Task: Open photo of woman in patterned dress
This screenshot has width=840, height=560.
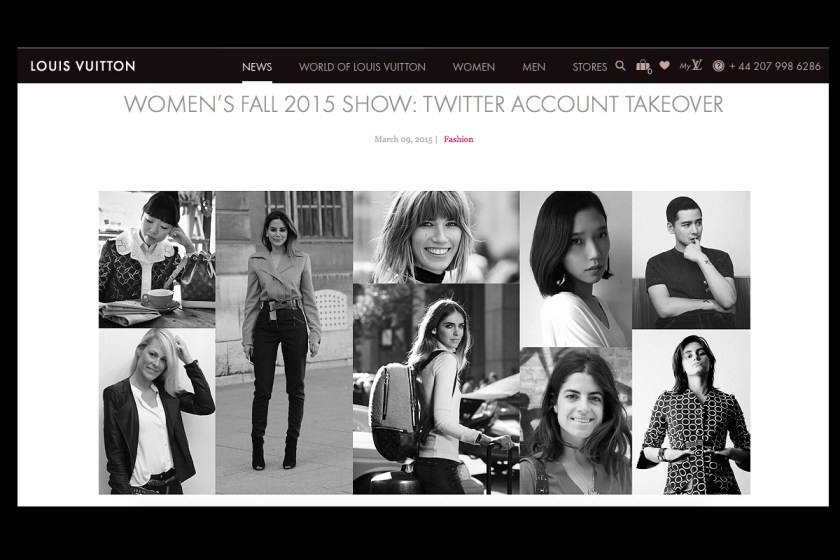Action: pos(691,412)
